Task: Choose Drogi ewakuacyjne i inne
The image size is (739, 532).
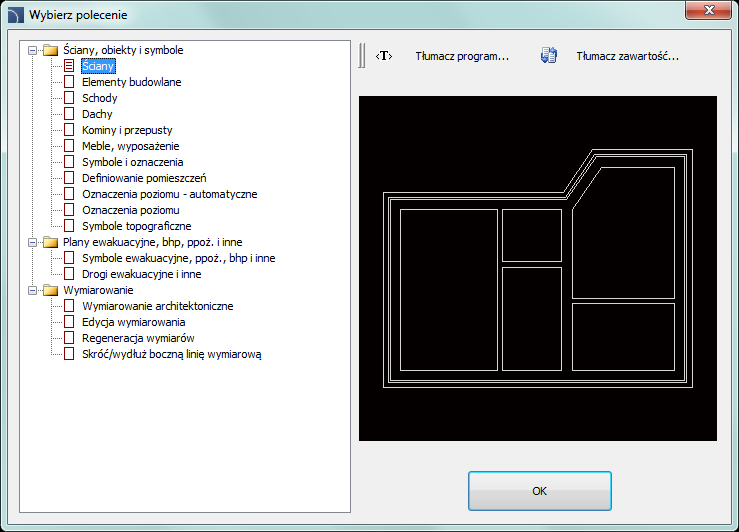Action: [141, 274]
